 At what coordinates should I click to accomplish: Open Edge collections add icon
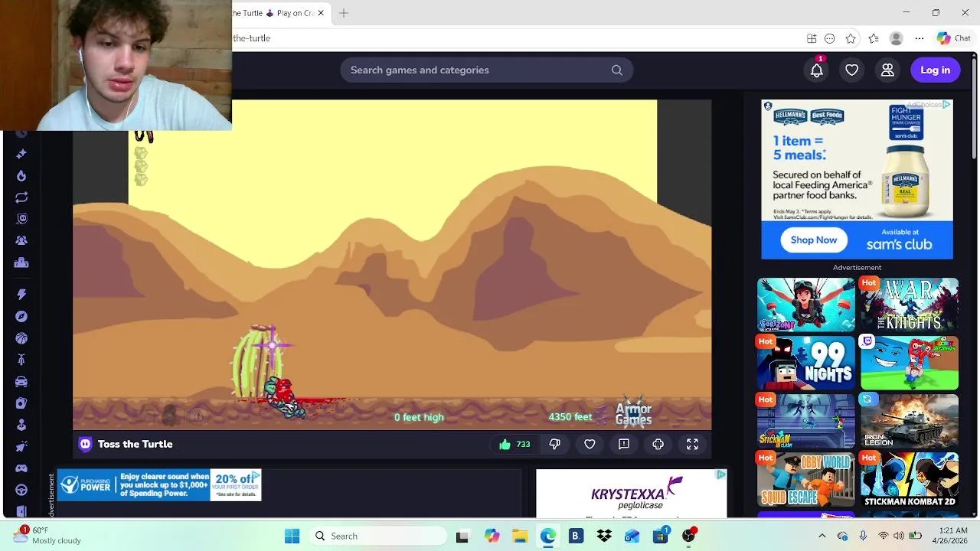coord(812,38)
